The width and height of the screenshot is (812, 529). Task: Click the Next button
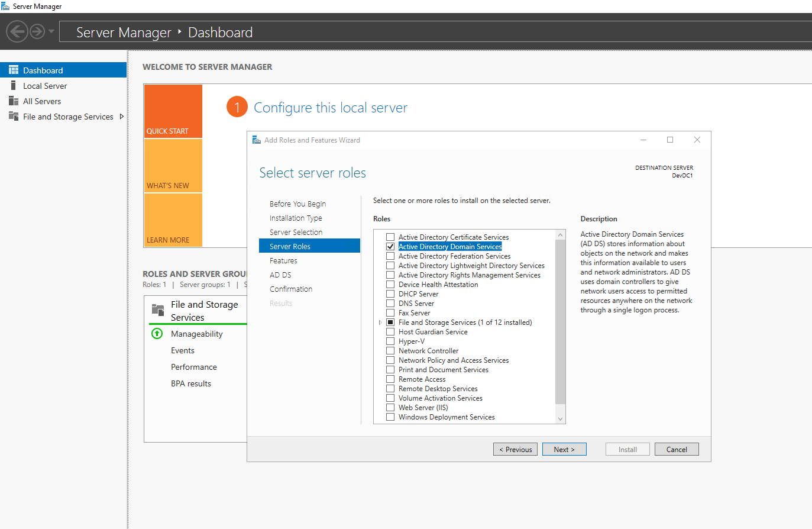click(564, 449)
